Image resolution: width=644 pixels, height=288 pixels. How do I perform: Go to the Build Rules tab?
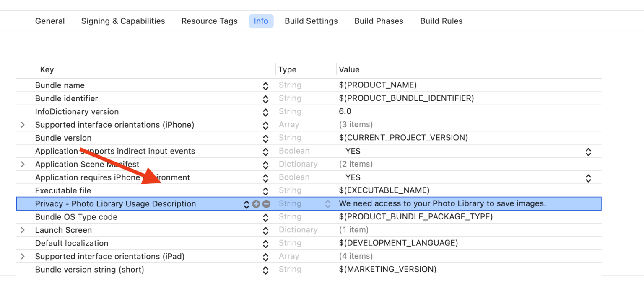click(x=441, y=21)
